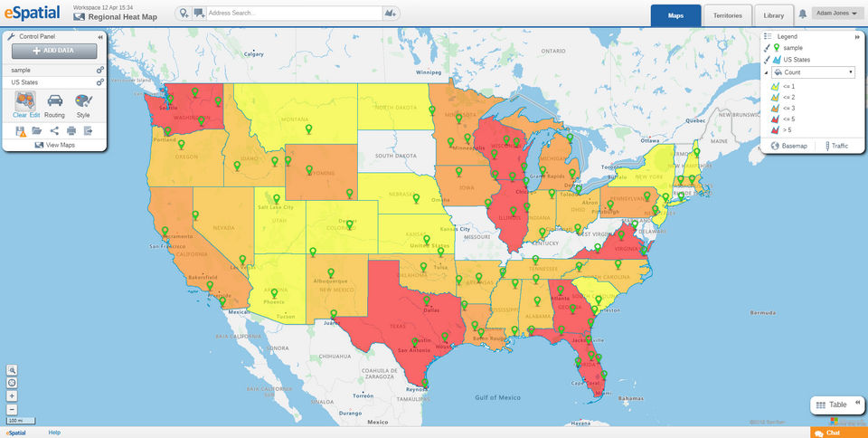Viewport: 868px width, 438px height.
Task: Zoom in with the plus map control
Action: (x=12, y=396)
